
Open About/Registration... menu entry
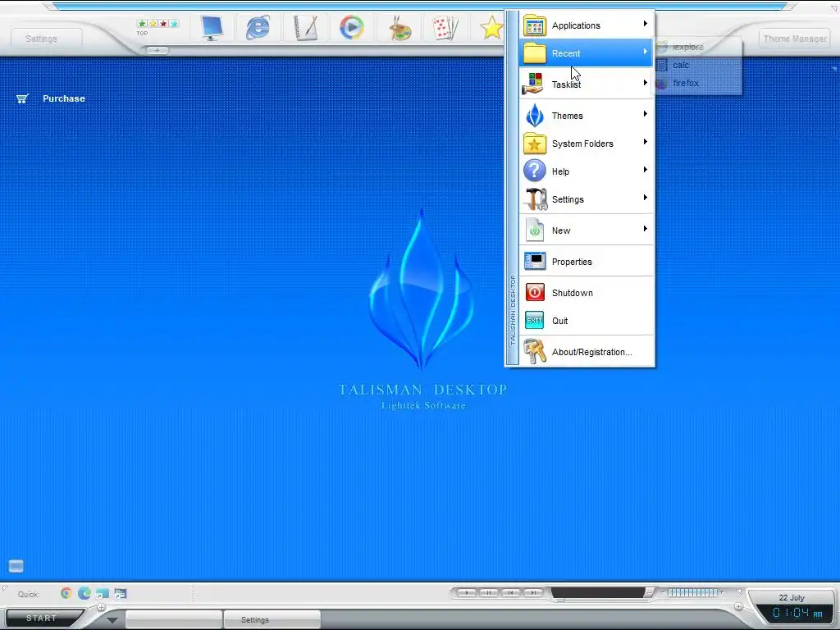click(587, 351)
